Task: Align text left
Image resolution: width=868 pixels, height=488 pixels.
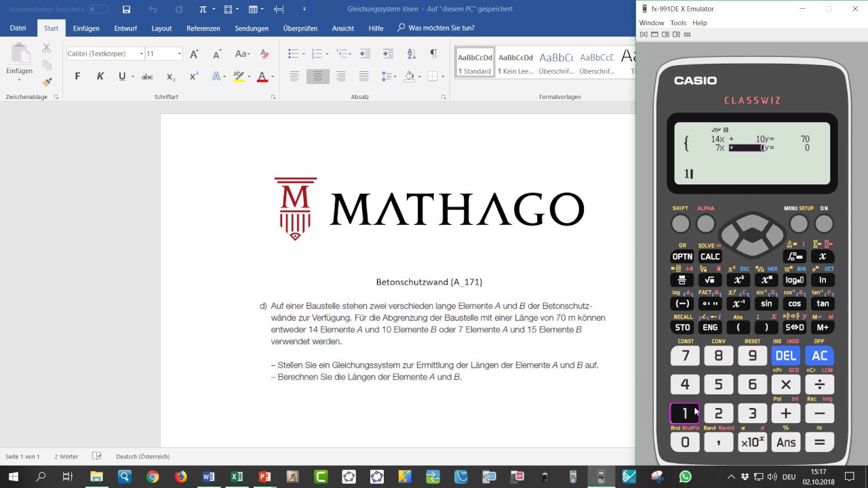Action: [x=294, y=77]
